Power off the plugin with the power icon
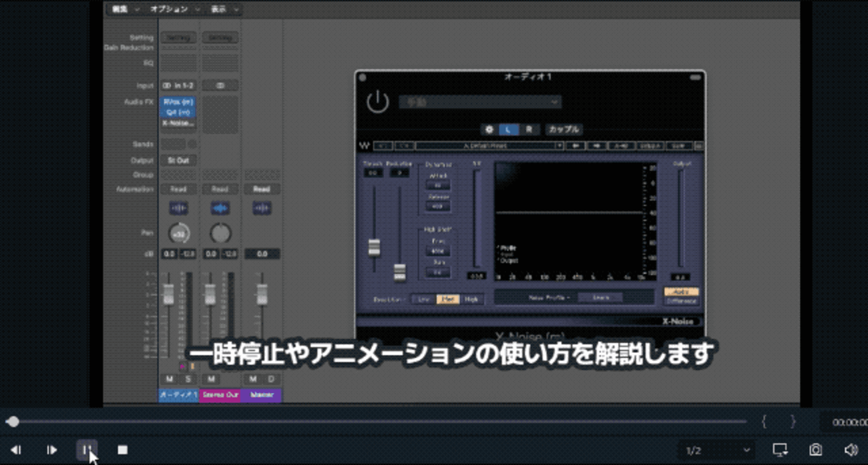868x465 pixels. 377,102
